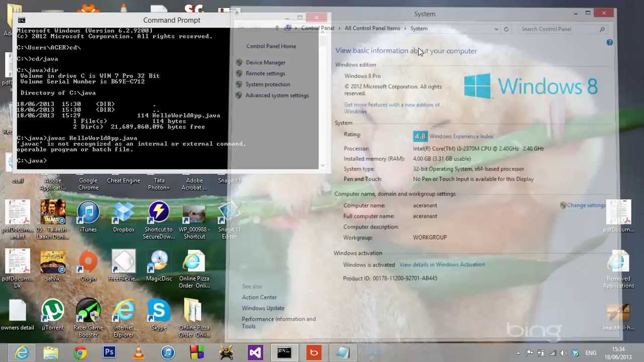644x362 pixels.
Task: Refresh the System control panel page
Action: 506,29
